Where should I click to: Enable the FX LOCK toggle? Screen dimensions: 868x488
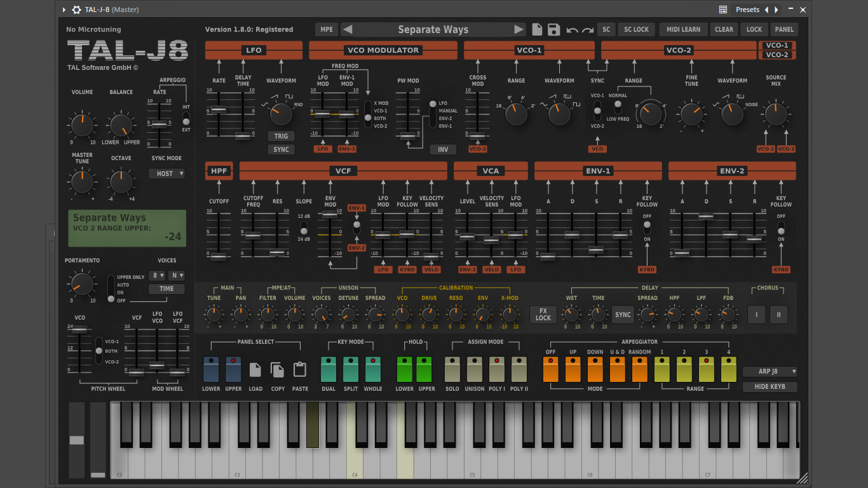pyautogui.click(x=543, y=315)
